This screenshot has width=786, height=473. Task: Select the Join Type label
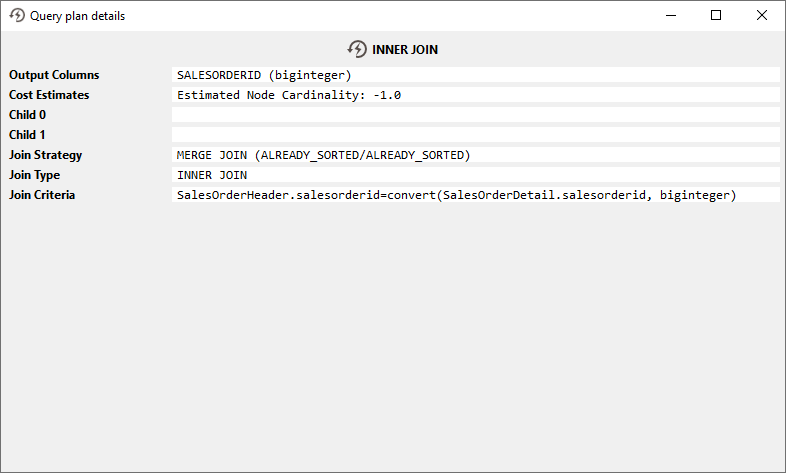(36, 175)
